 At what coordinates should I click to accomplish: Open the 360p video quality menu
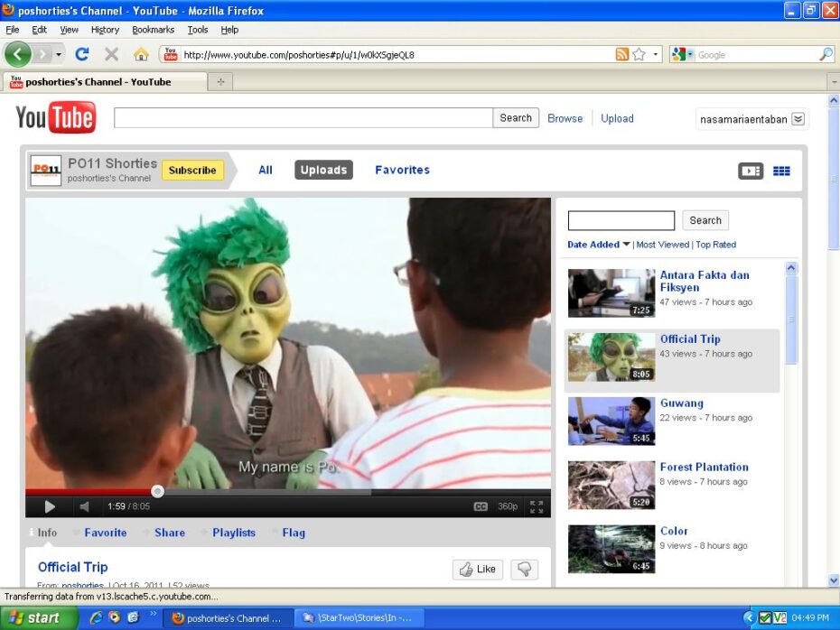(x=508, y=506)
